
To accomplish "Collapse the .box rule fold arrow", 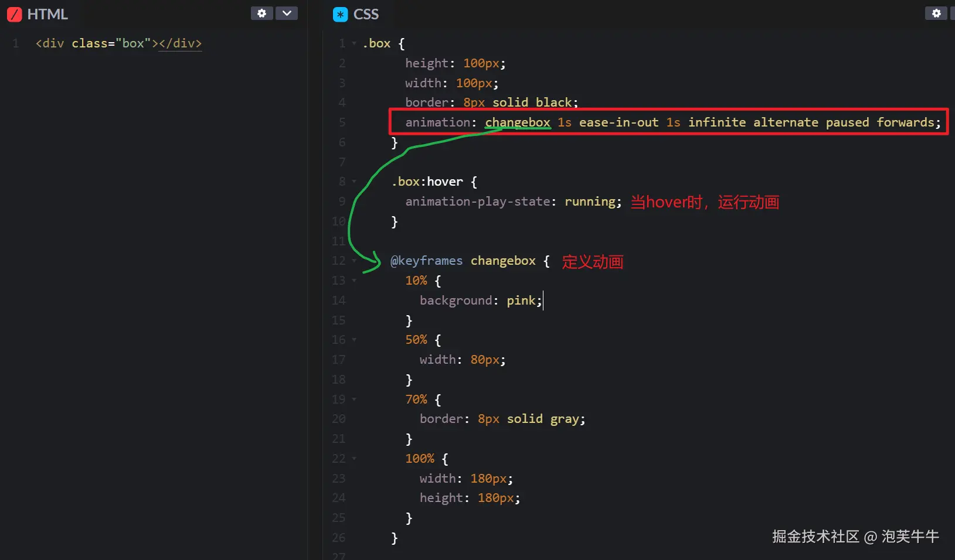I will tap(354, 43).
